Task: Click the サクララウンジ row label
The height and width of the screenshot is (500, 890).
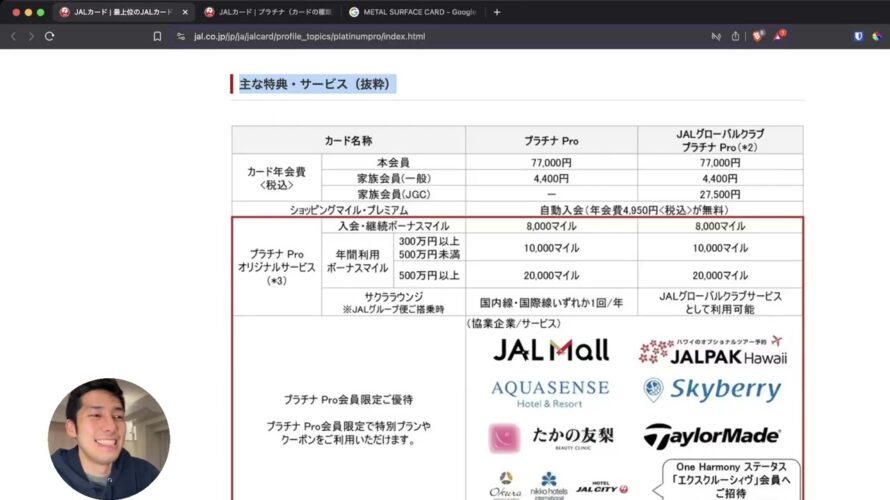Action: click(x=393, y=302)
